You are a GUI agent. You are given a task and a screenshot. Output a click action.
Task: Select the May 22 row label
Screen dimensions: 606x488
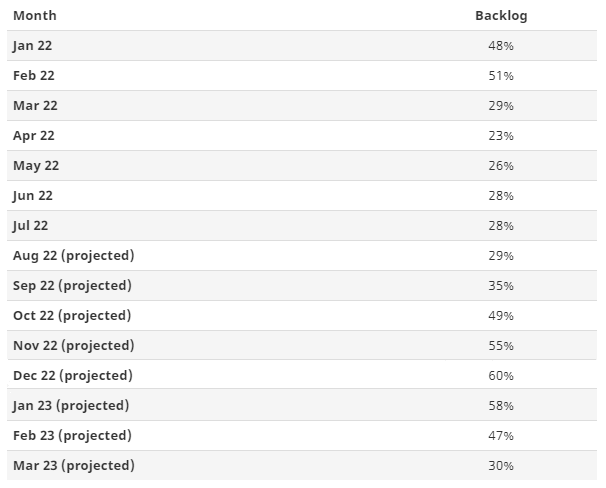[36, 166]
